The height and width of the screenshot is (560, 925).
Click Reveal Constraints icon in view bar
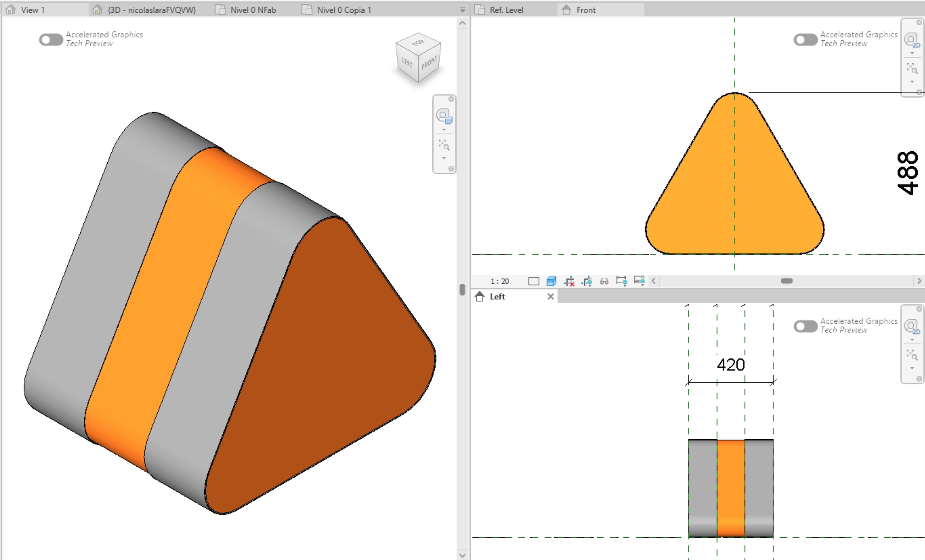(x=621, y=281)
